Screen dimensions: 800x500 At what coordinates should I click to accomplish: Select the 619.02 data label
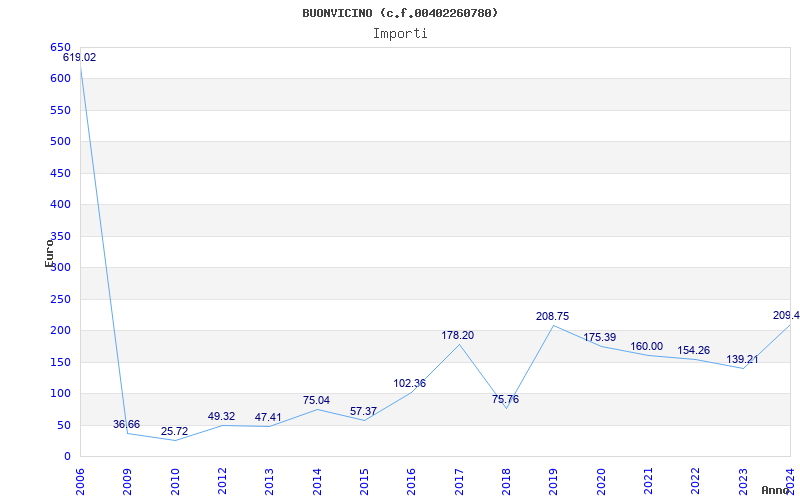[80, 58]
